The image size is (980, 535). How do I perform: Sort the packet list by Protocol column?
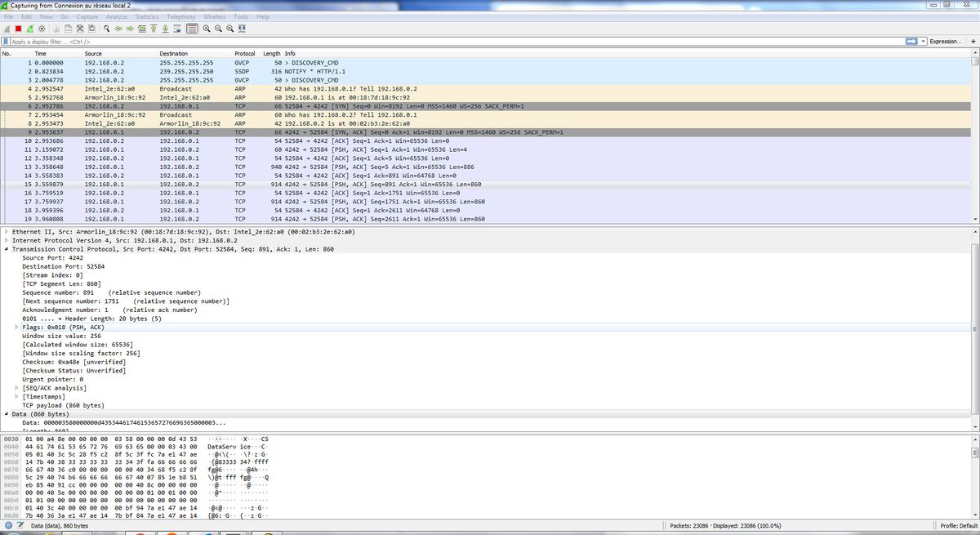tap(245, 53)
